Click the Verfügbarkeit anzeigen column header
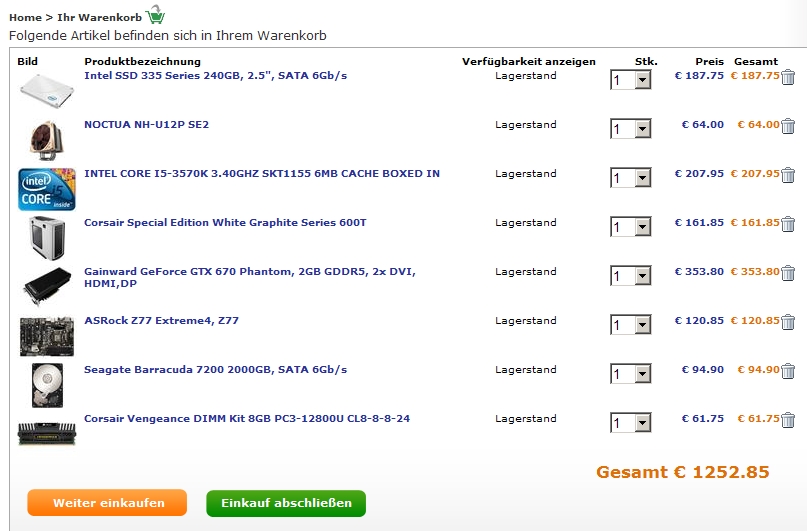This screenshot has height=531, width=807. 529,62
